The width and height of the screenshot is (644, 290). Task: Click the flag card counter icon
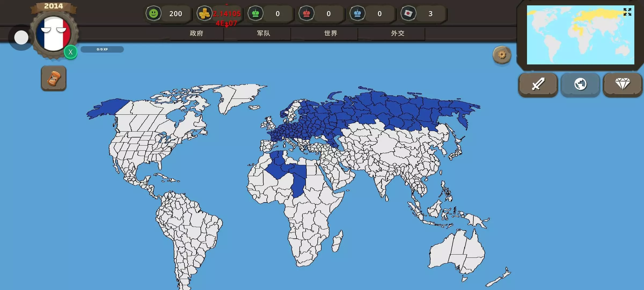point(408,13)
